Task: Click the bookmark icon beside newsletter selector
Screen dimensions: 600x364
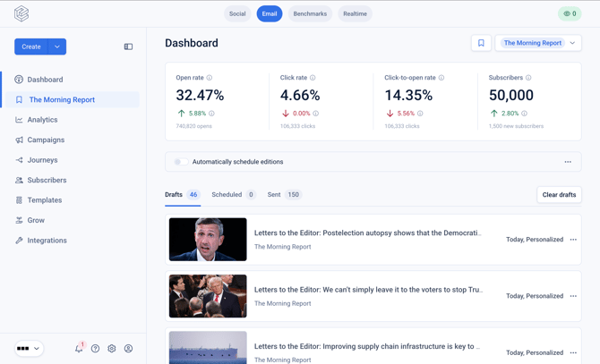Action: click(481, 43)
